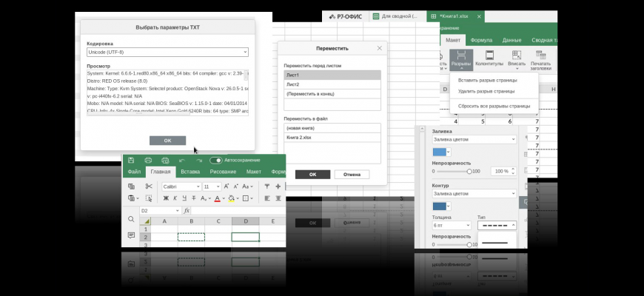
Task: Open the font size 11 dropdown
Action: point(212,186)
